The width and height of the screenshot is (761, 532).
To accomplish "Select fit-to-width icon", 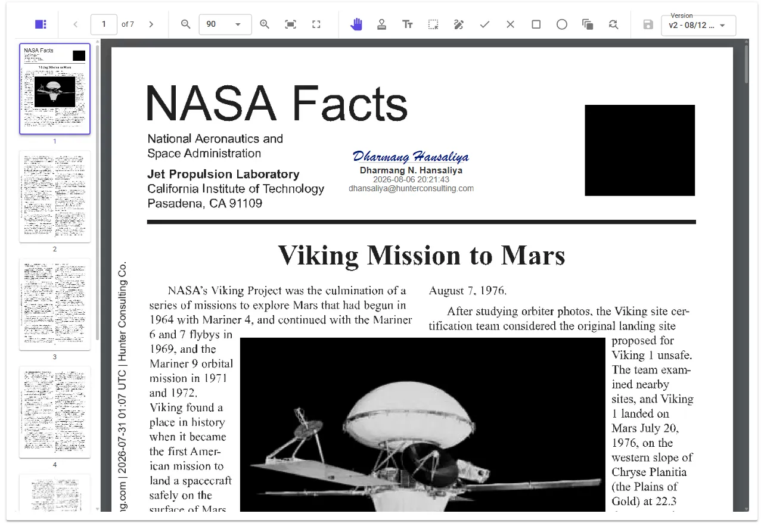I will point(290,24).
